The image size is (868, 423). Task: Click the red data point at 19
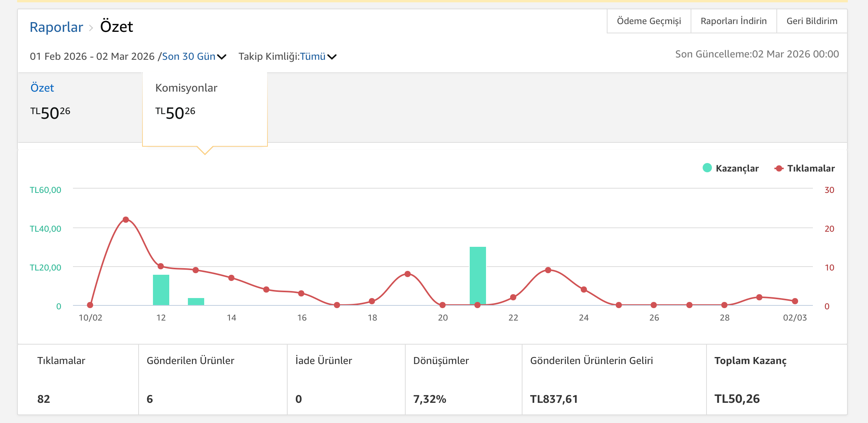click(408, 274)
